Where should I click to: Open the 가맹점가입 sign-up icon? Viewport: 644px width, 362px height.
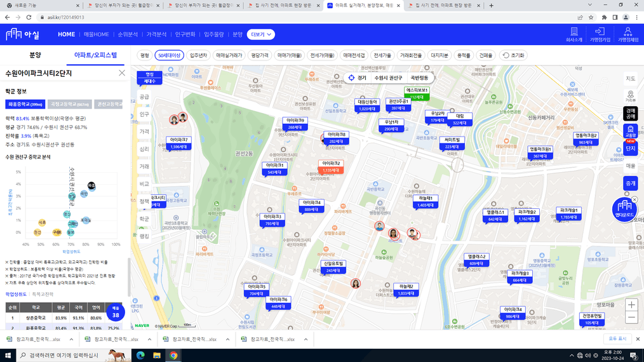click(x=600, y=34)
